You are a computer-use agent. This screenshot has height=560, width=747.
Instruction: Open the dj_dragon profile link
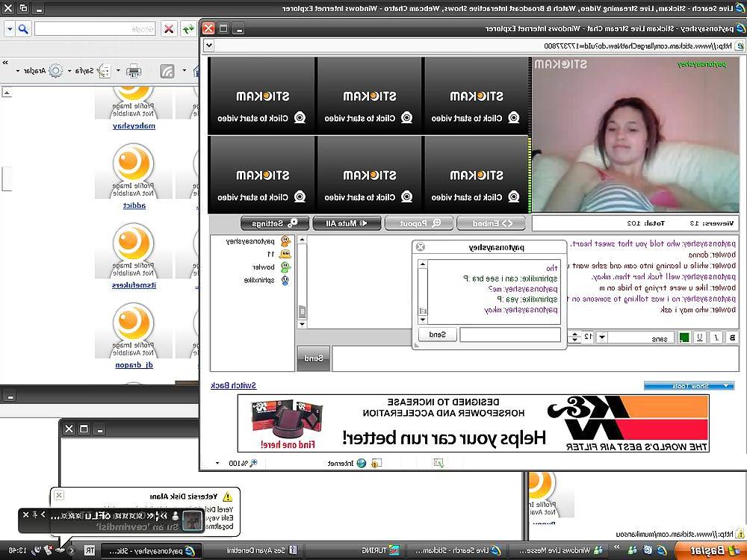[134, 365]
